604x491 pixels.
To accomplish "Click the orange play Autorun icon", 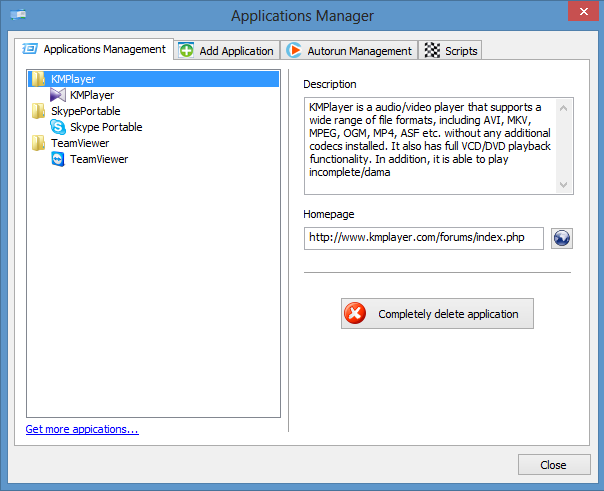I will click(x=294, y=50).
